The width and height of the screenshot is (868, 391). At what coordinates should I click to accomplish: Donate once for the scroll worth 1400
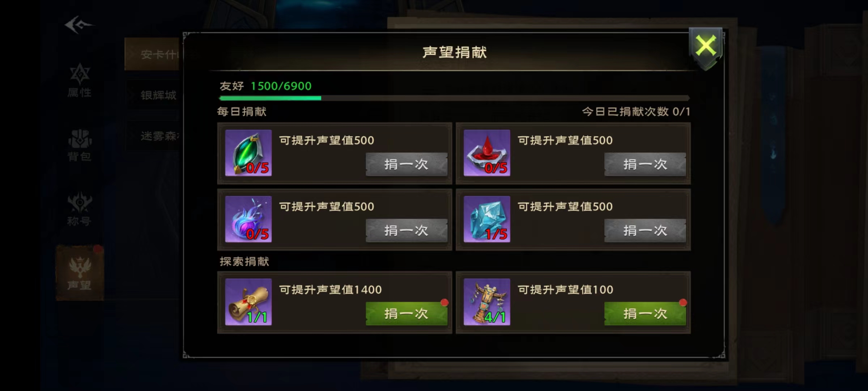pyautogui.click(x=407, y=314)
